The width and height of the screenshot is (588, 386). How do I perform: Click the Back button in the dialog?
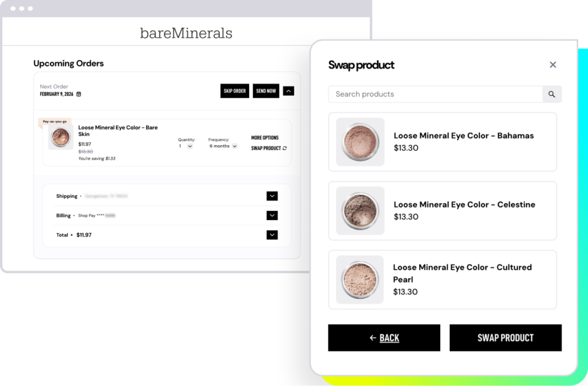(x=384, y=338)
